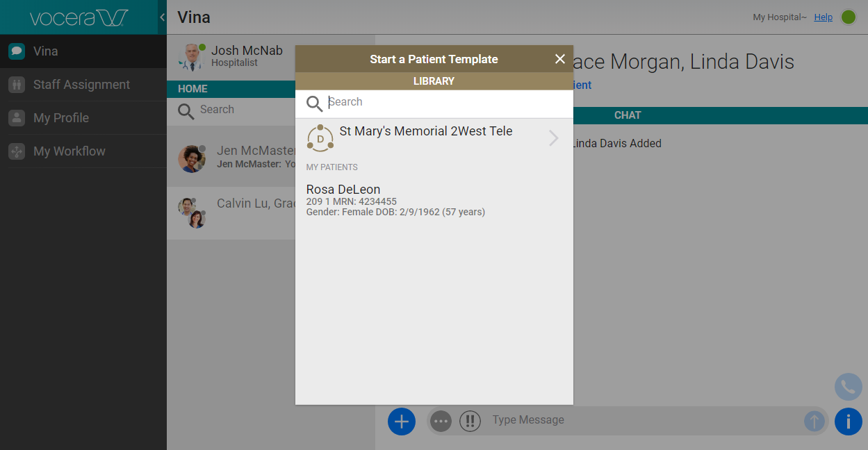
Task: Toggle the urgent double-exclamation icon
Action: (x=470, y=421)
